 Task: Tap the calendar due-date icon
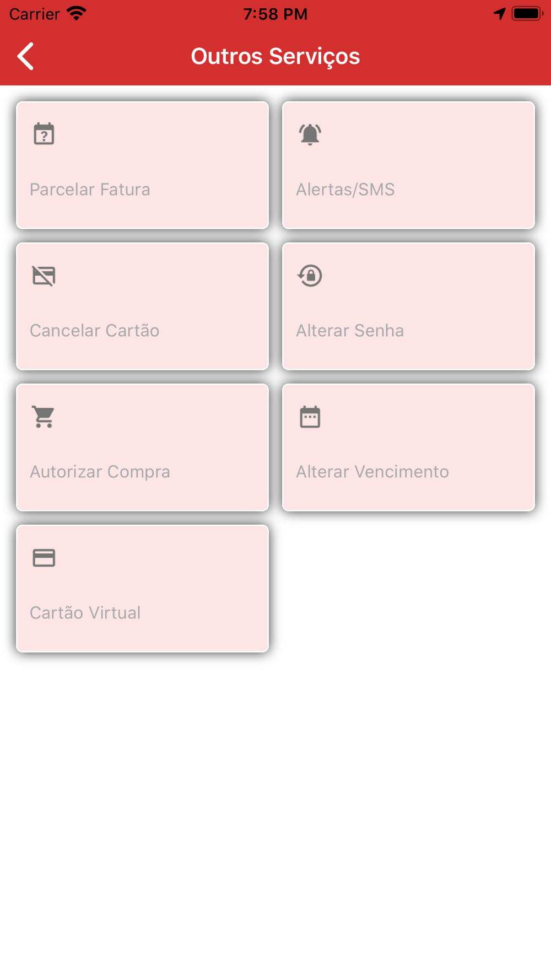pos(310,417)
